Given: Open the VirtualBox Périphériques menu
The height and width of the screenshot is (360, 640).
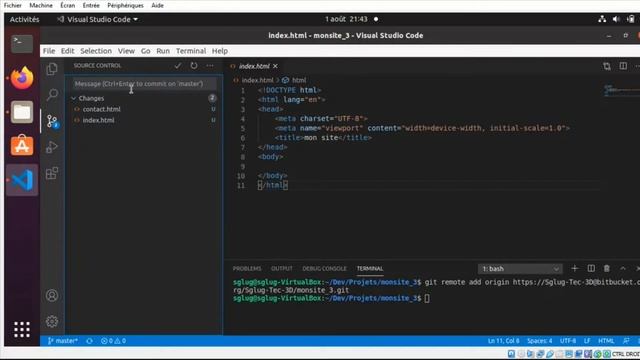Looking at the screenshot, I should pyautogui.click(x=125, y=5).
